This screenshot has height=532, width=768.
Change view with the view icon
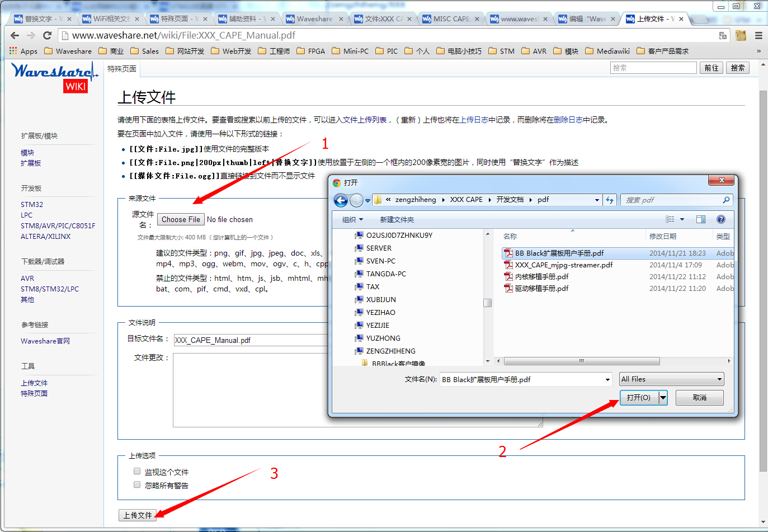pos(670,219)
